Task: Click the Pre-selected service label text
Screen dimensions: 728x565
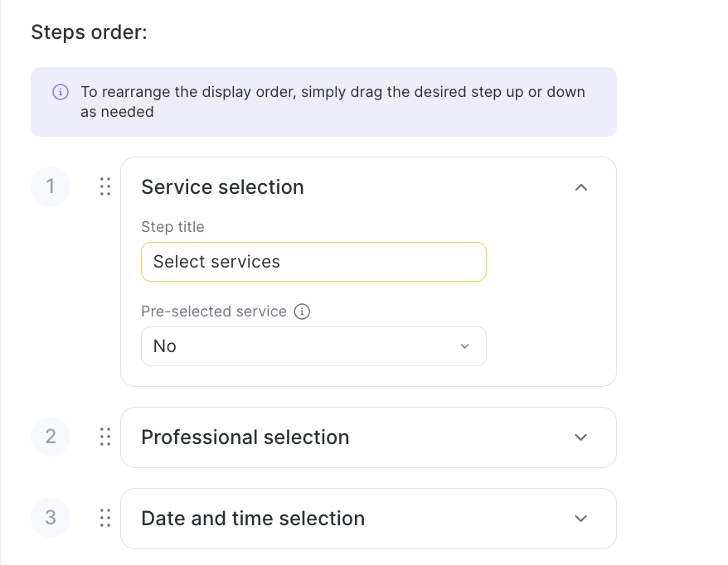Action: pos(214,312)
